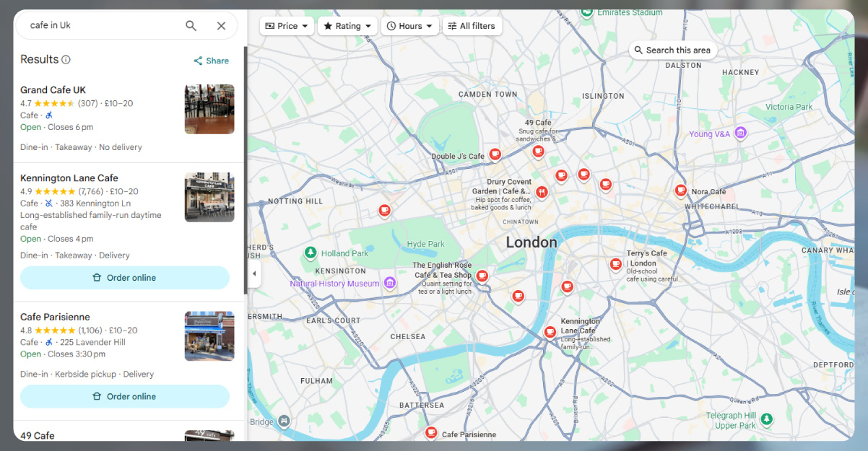This screenshot has width=868, height=451.
Task: Click the Kennington Lane Cafe map pin
Action: (550, 331)
